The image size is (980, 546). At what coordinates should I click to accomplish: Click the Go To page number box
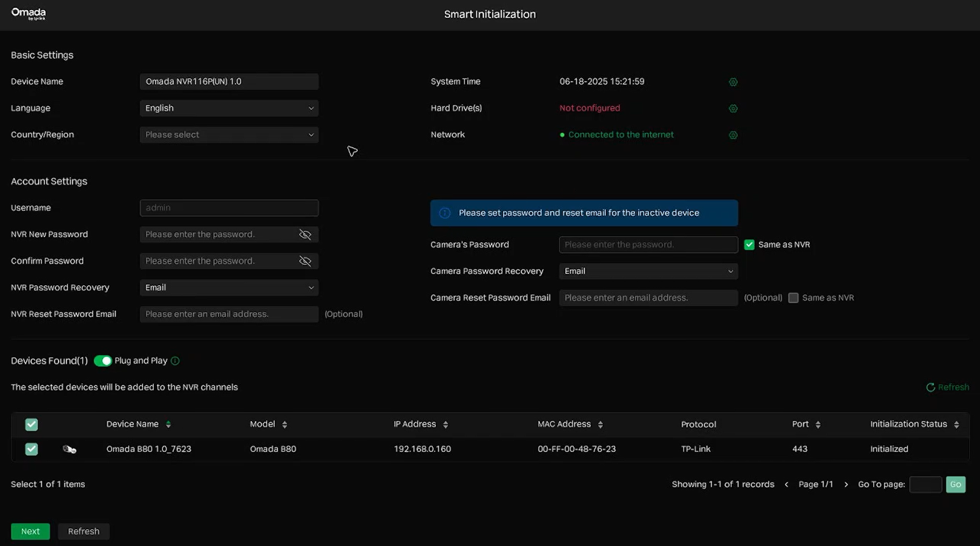[926, 485]
